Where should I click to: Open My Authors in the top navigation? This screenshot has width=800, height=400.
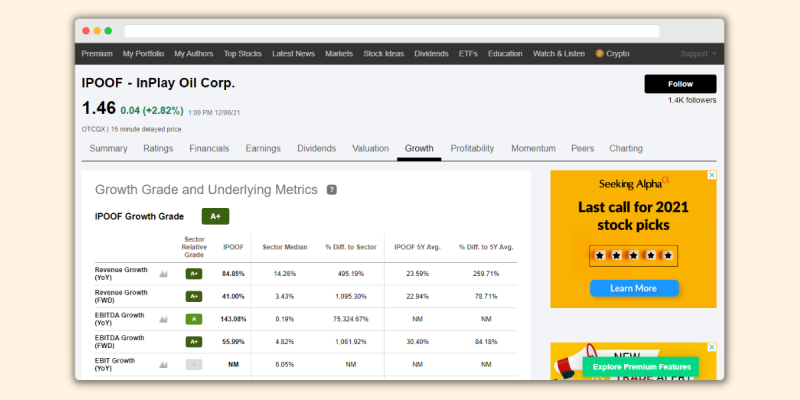pyautogui.click(x=194, y=54)
